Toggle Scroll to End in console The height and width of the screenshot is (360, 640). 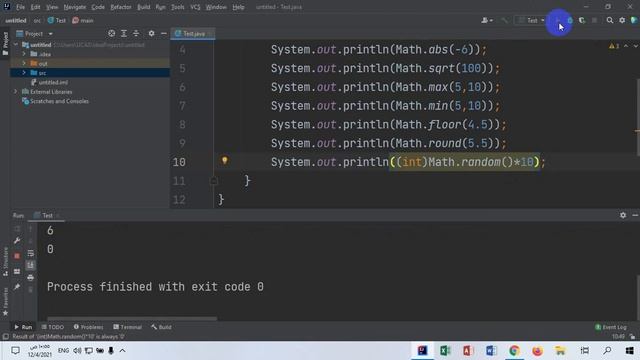pos(31,266)
